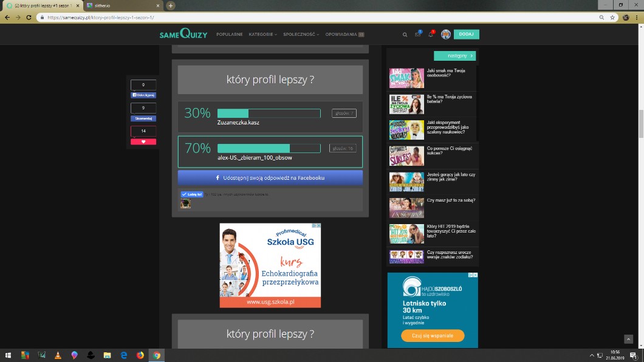Share your answer on Facebook
Viewport: 644px width, 362px height.
270,178
